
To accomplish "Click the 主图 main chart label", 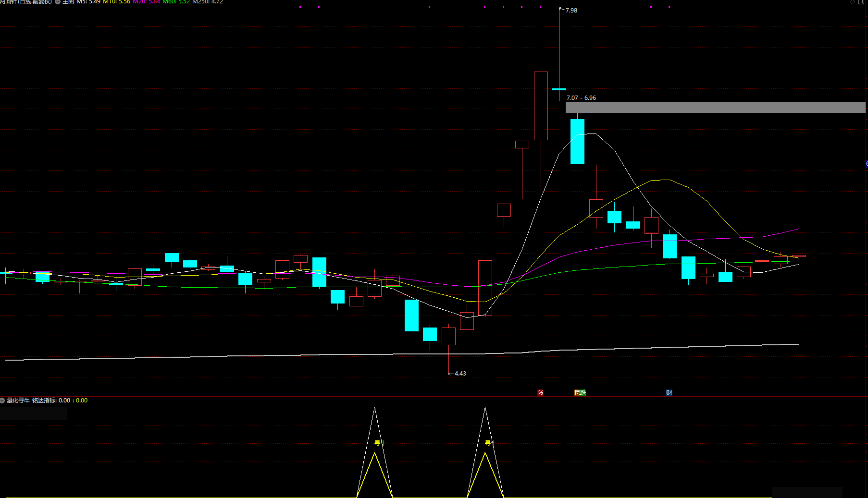I will 68,2.
